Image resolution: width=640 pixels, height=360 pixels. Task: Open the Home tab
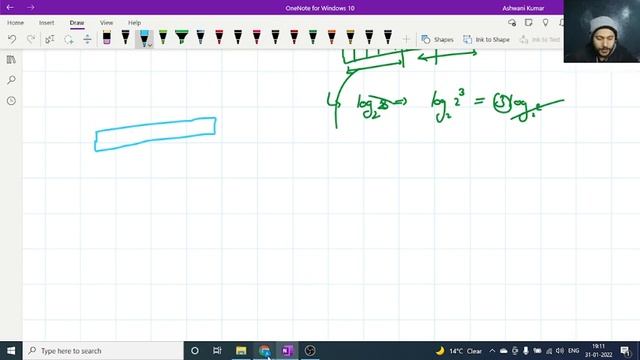16,23
